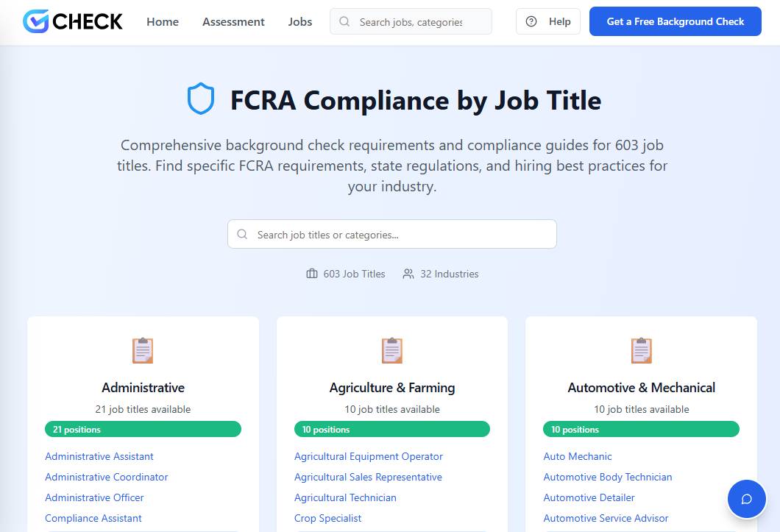Click the Agricultural Sales Representative link
This screenshot has height=532, width=780.
tap(368, 477)
